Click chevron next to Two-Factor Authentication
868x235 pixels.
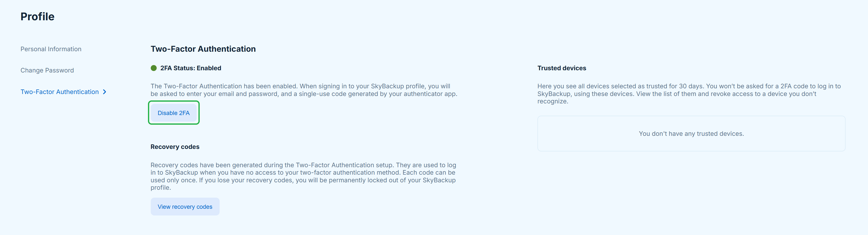[104, 92]
